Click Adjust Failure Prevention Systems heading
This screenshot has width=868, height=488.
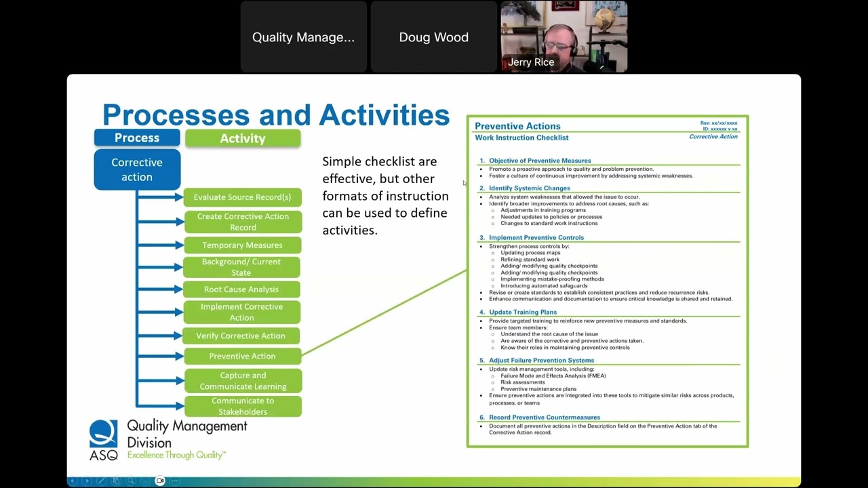click(x=541, y=360)
